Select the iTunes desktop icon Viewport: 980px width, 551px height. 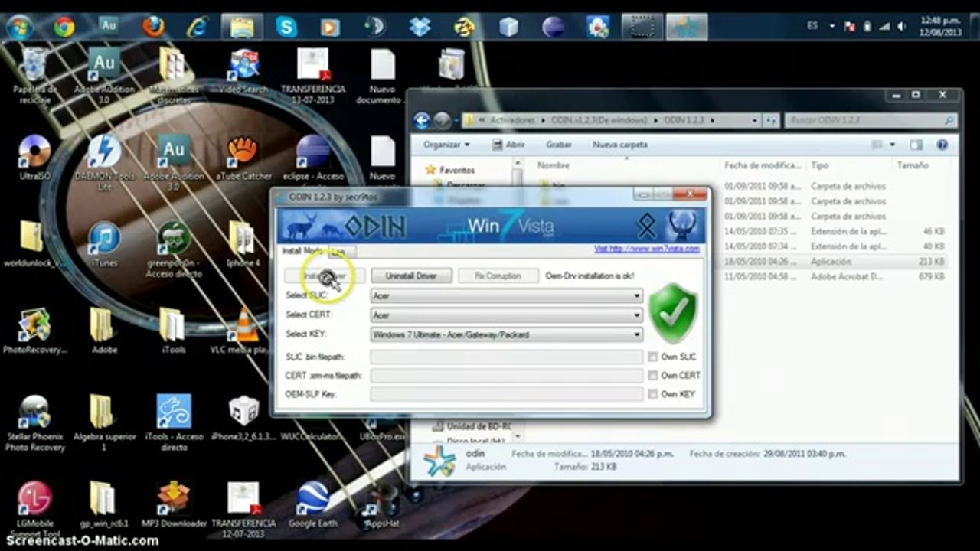click(104, 244)
